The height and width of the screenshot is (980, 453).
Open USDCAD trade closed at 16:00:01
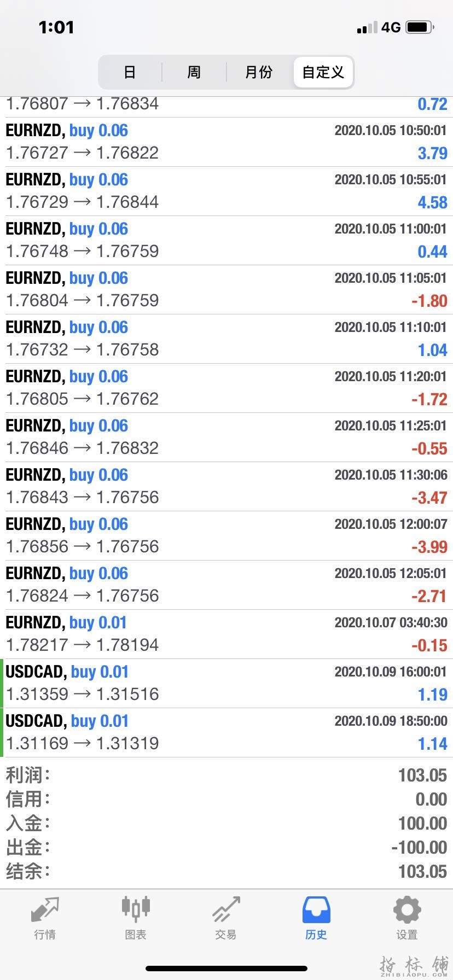click(x=226, y=684)
